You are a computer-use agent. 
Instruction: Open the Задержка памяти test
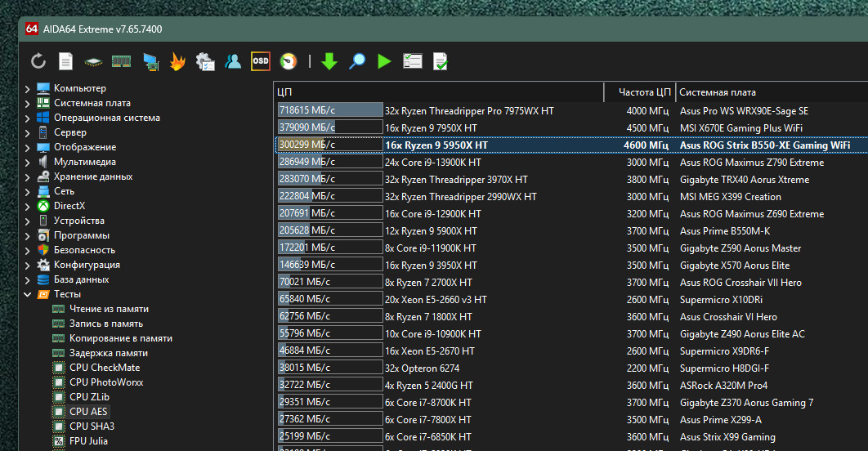point(109,352)
